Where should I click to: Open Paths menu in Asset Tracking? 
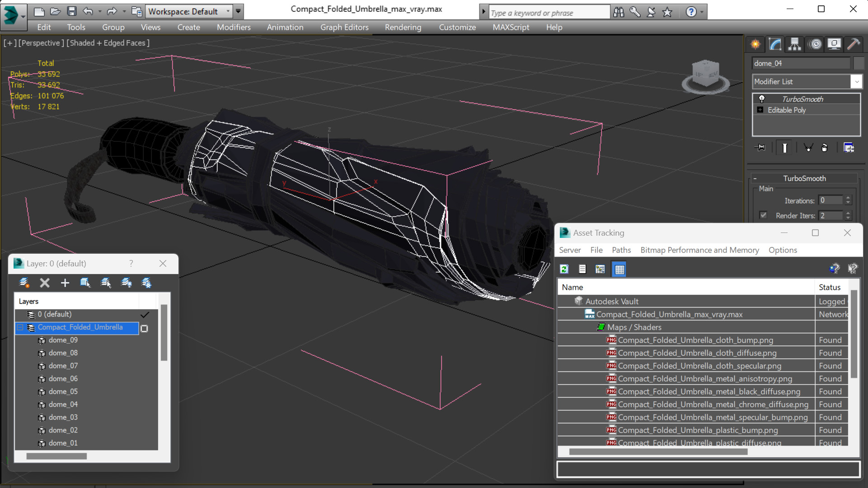click(x=621, y=250)
